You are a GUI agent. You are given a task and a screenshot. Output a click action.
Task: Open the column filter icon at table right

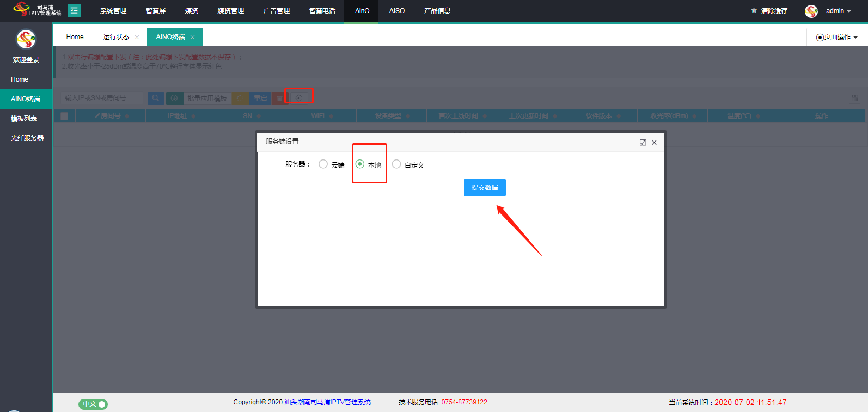854,98
